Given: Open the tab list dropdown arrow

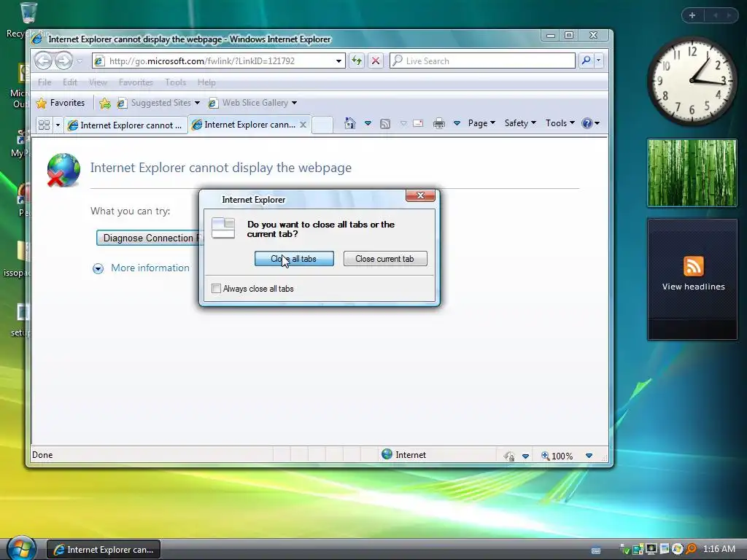Looking at the screenshot, I should pos(58,125).
